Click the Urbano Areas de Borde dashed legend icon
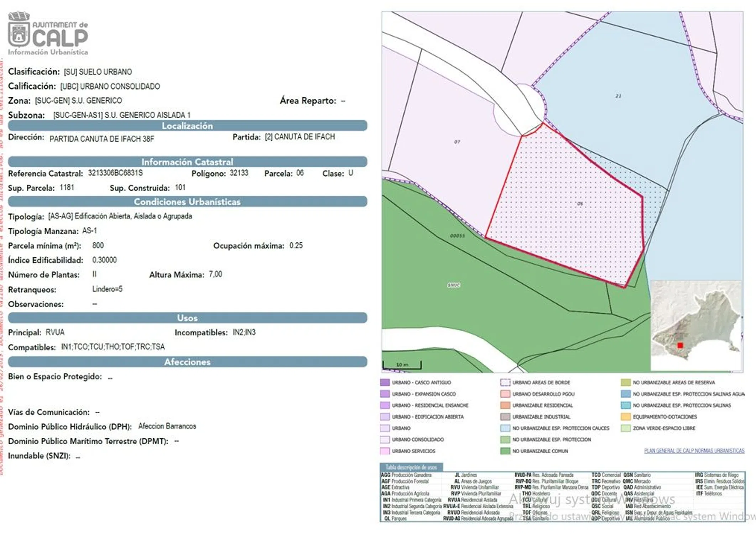The height and width of the screenshot is (534, 756). click(505, 383)
